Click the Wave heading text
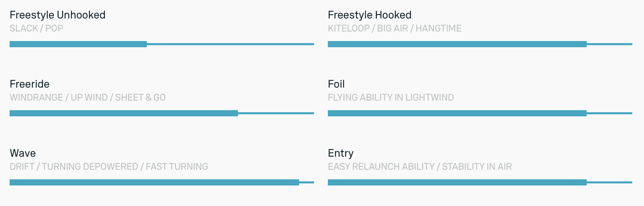 (23, 153)
